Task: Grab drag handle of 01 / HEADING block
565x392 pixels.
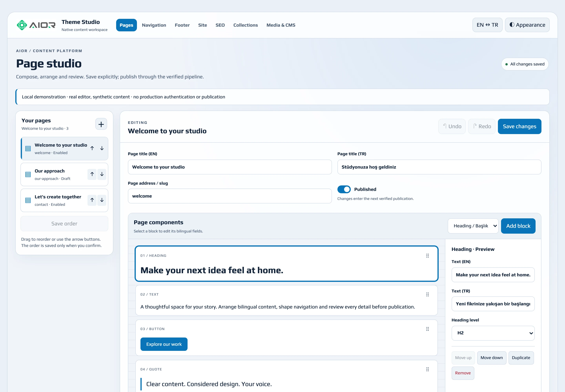Action: pos(427,256)
